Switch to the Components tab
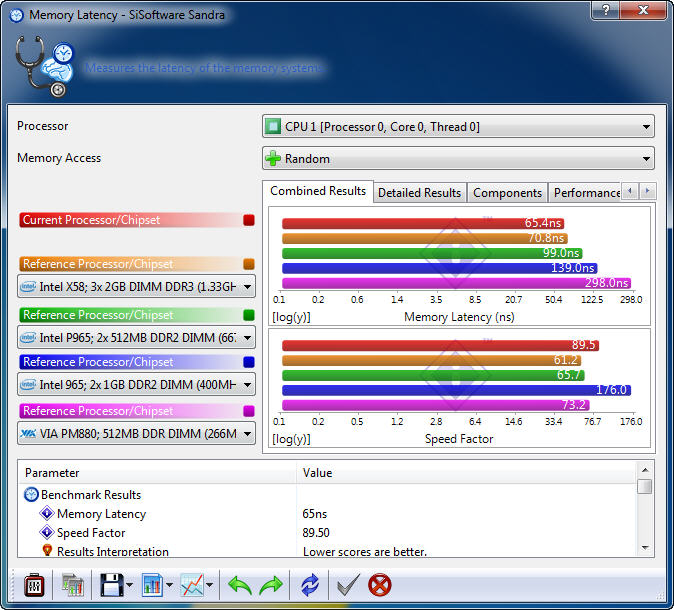The image size is (674, 610). click(507, 193)
